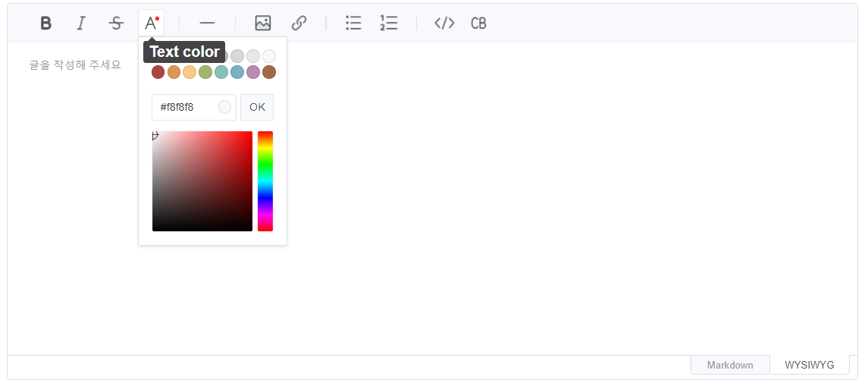
Task: Insert a code block (CB)
Action: tap(479, 23)
